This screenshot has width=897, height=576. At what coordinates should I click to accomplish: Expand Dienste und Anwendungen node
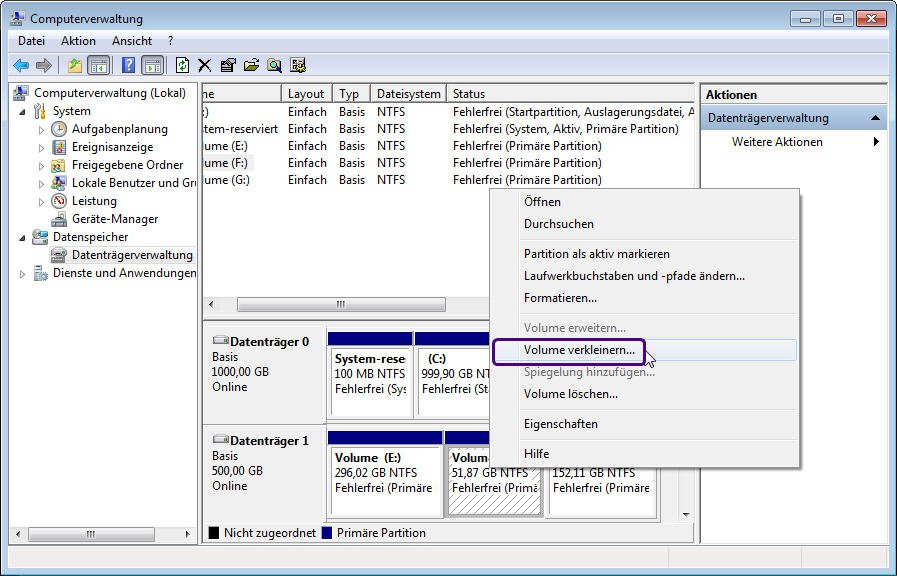(22, 274)
